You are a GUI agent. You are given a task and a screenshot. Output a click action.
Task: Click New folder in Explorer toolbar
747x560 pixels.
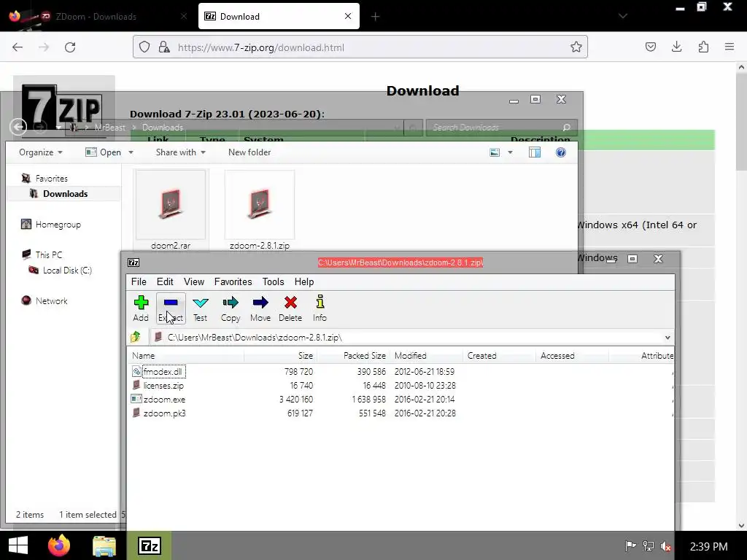(249, 152)
